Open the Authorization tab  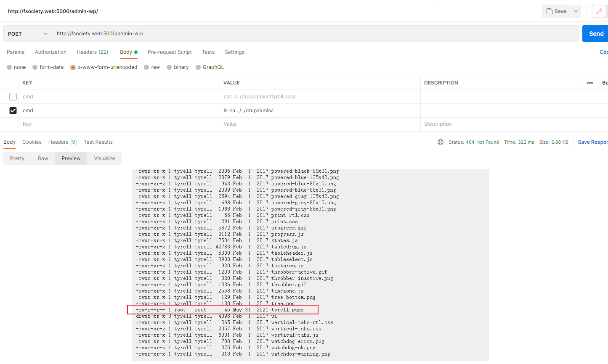[x=50, y=52]
